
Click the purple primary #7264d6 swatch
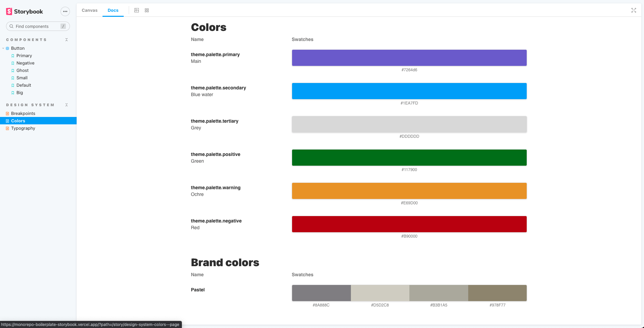click(x=409, y=58)
